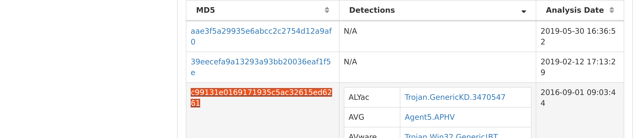This screenshot has width=644, height=138.
Task: Click the 2019-05-30 analysis date cell
Action: pos(580,36)
